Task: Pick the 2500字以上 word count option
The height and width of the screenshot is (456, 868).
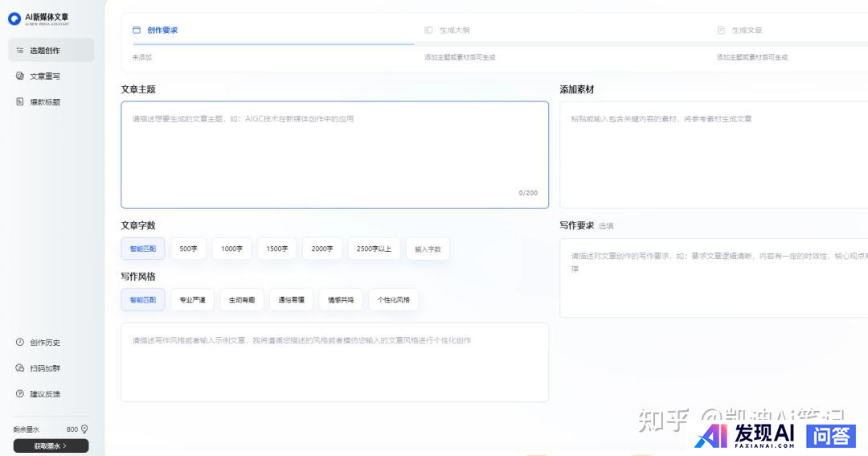Action: (x=374, y=249)
